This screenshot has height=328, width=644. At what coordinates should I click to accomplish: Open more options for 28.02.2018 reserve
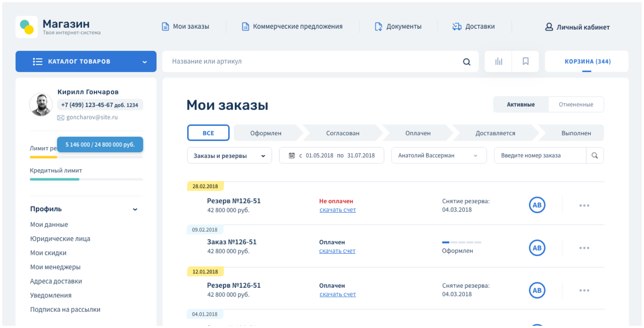pyautogui.click(x=584, y=205)
